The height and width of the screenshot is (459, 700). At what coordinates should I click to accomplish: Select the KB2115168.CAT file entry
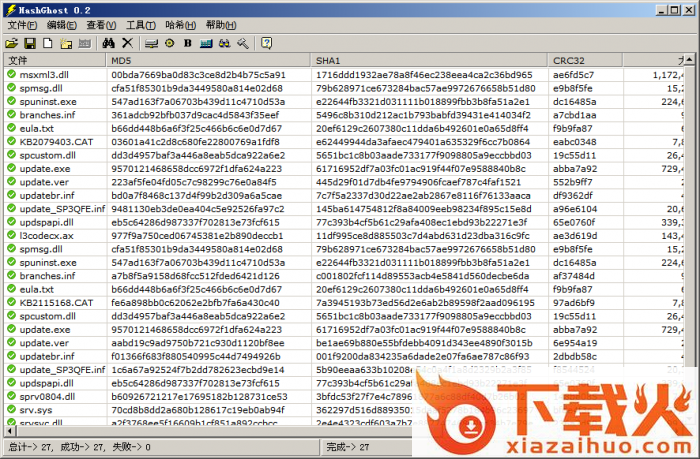(x=54, y=302)
